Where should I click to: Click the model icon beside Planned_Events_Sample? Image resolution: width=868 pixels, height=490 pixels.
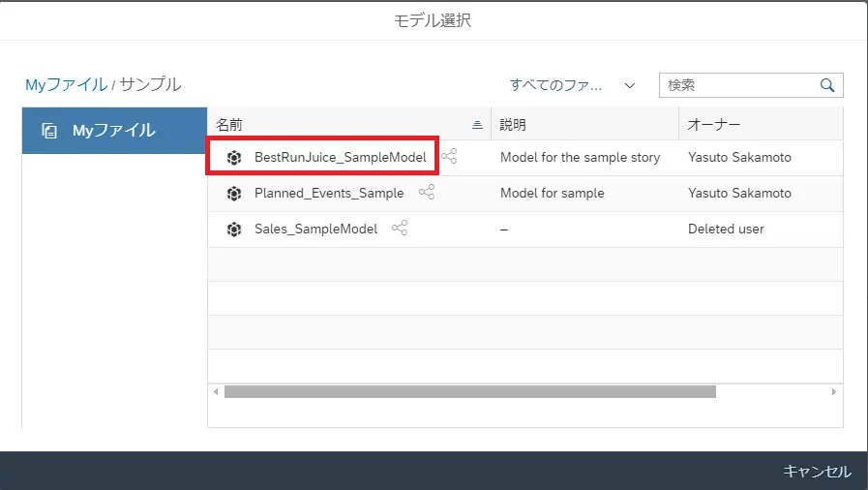[234, 194]
